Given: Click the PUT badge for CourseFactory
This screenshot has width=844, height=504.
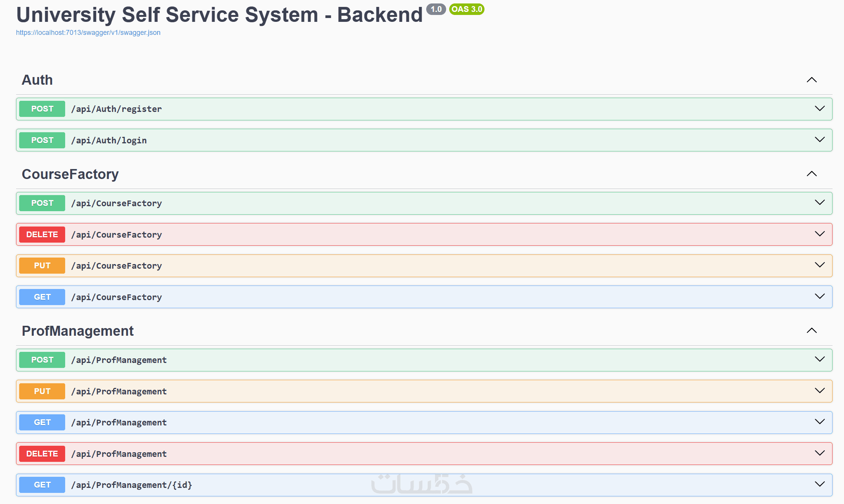Looking at the screenshot, I should tap(42, 266).
